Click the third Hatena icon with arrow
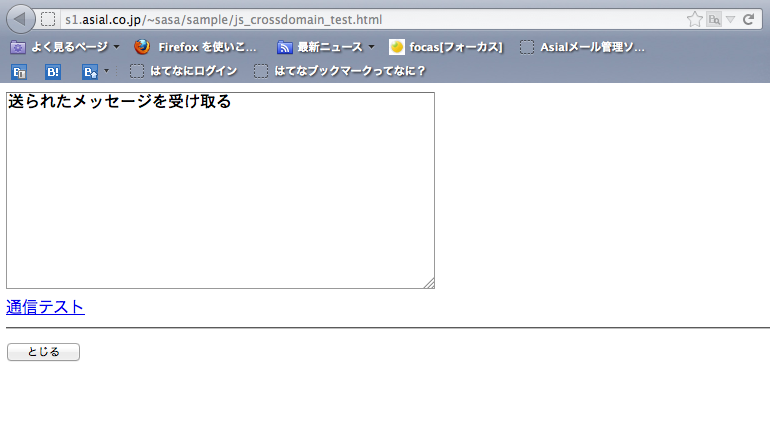 (94, 71)
